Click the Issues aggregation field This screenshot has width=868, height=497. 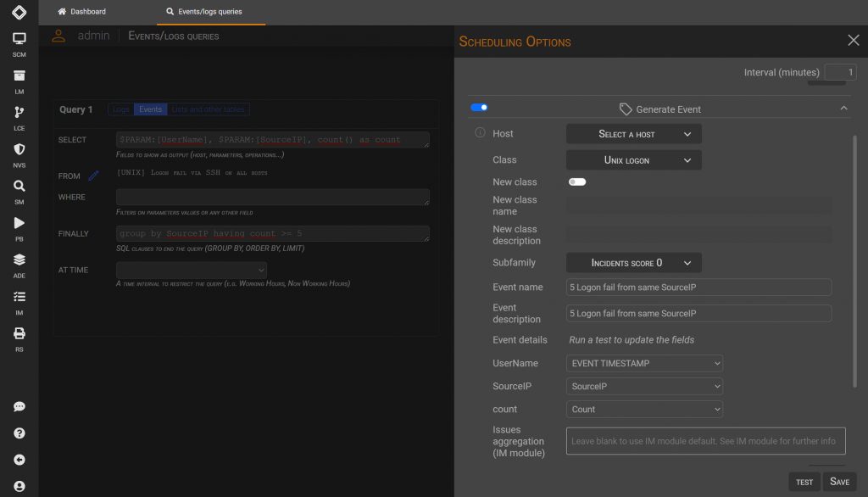(x=706, y=441)
